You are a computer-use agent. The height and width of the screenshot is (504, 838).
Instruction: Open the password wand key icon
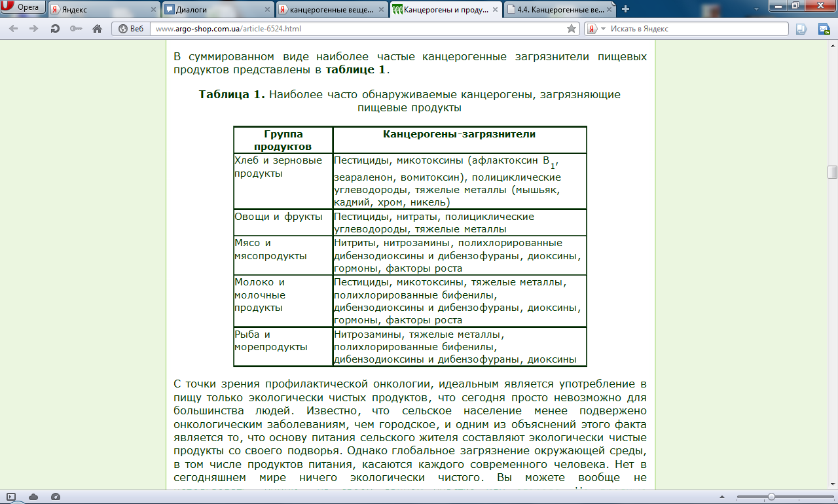76,29
